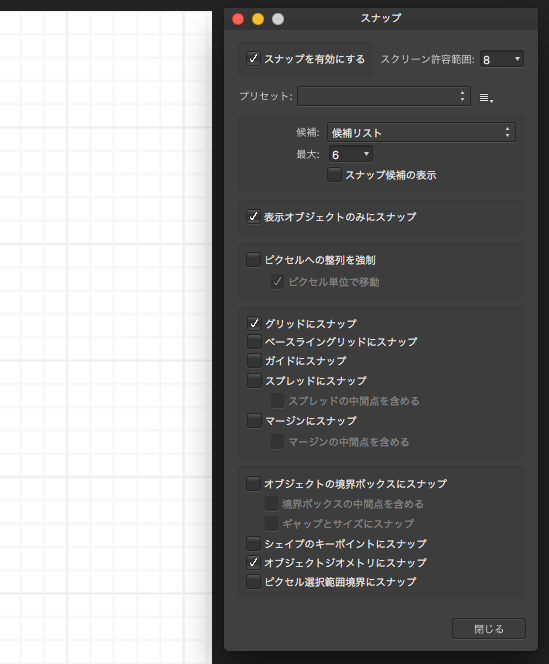Open the 候補リスト dropdown
Image resolution: width=549 pixels, height=664 pixels.
coord(421,133)
